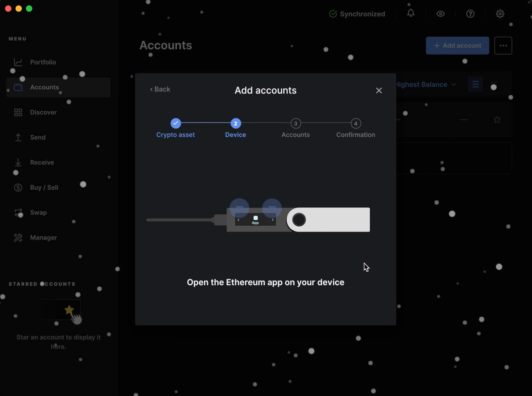
Task: Select Discover menu label
Action: point(44,112)
